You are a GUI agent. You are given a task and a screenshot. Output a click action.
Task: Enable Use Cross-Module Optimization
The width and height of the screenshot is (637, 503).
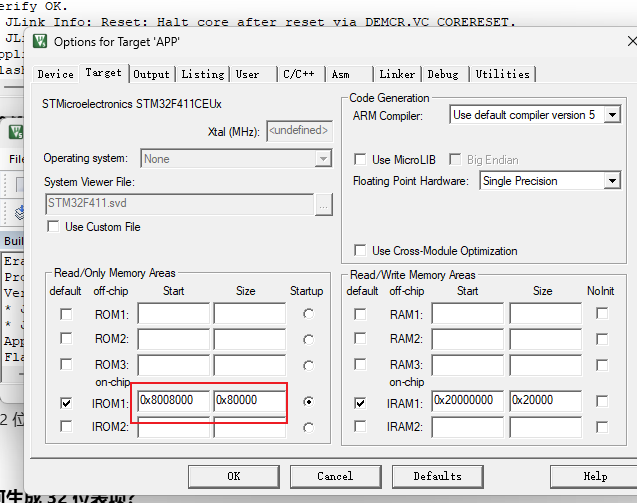tap(360, 250)
